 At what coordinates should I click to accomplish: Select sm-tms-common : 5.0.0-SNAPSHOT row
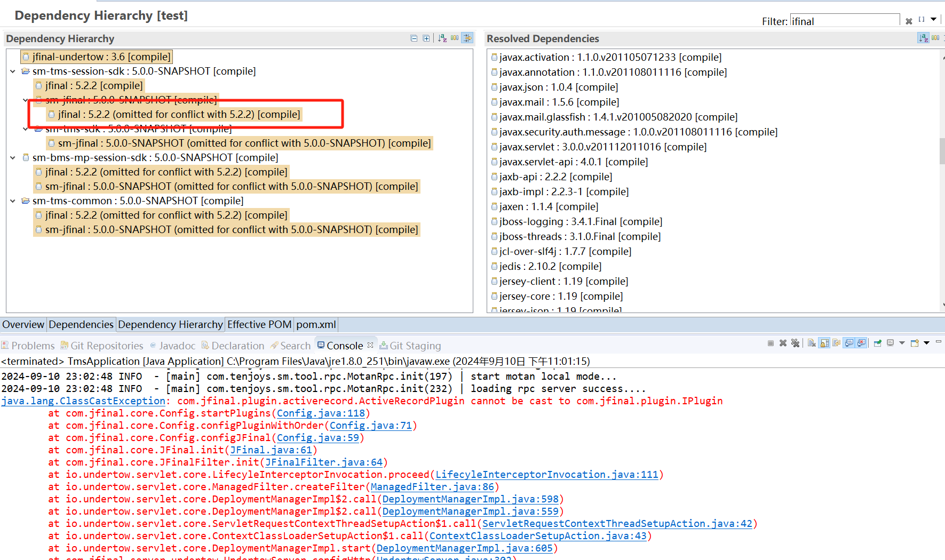(x=132, y=201)
